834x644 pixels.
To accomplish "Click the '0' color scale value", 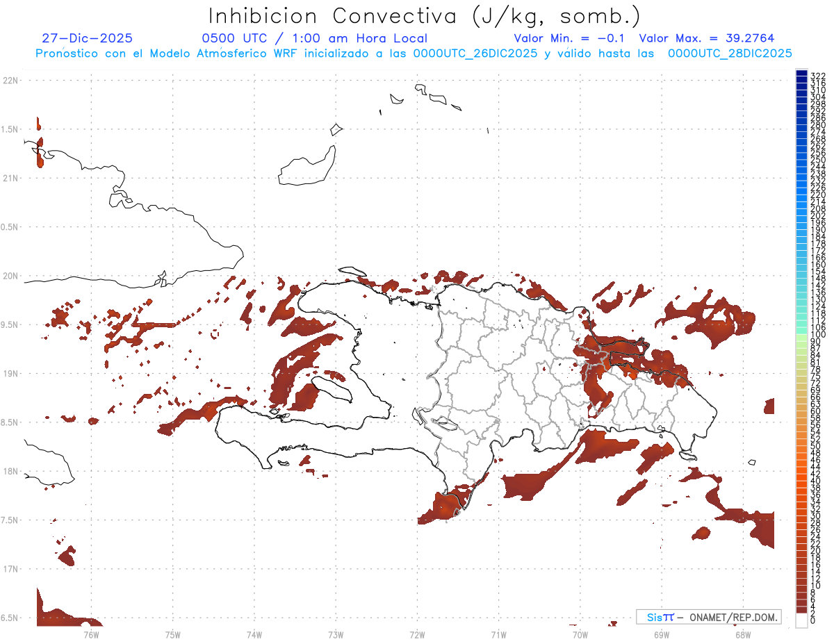I will click(x=813, y=620).
